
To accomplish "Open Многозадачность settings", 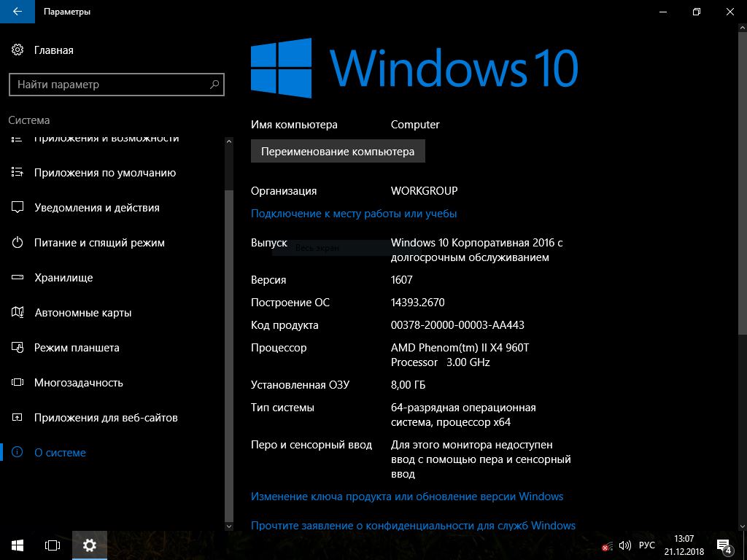I will click(x=79, y=382).
